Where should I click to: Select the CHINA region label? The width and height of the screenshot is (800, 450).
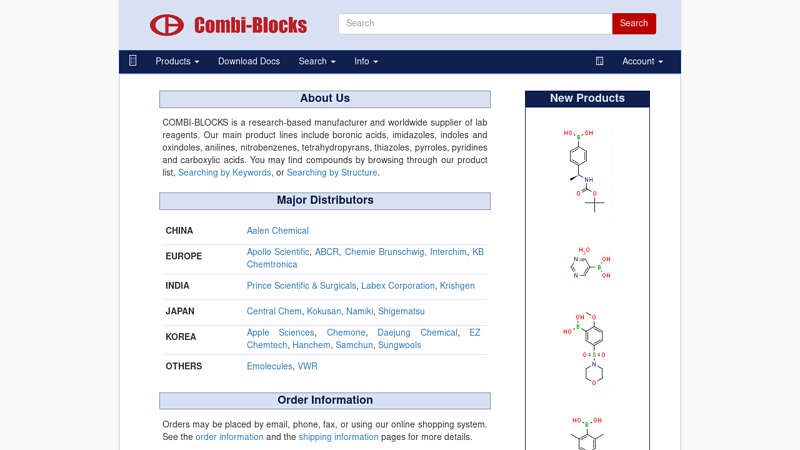pos(179,231)
